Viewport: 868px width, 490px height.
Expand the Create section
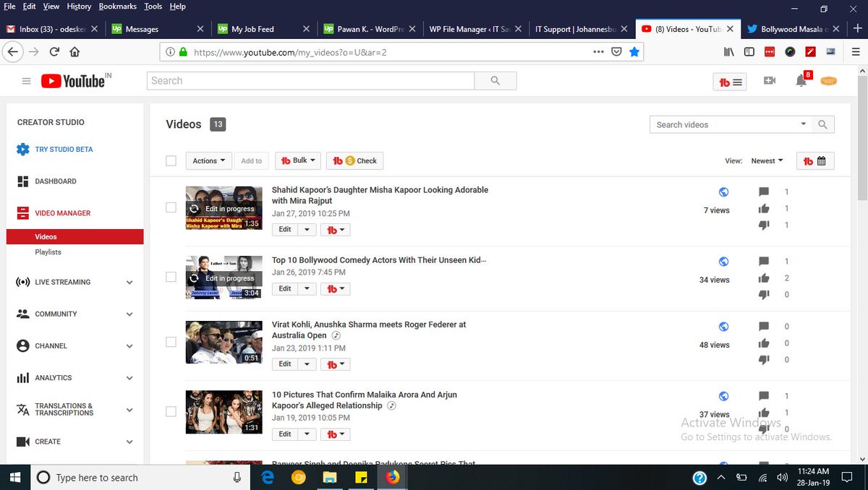129,442
